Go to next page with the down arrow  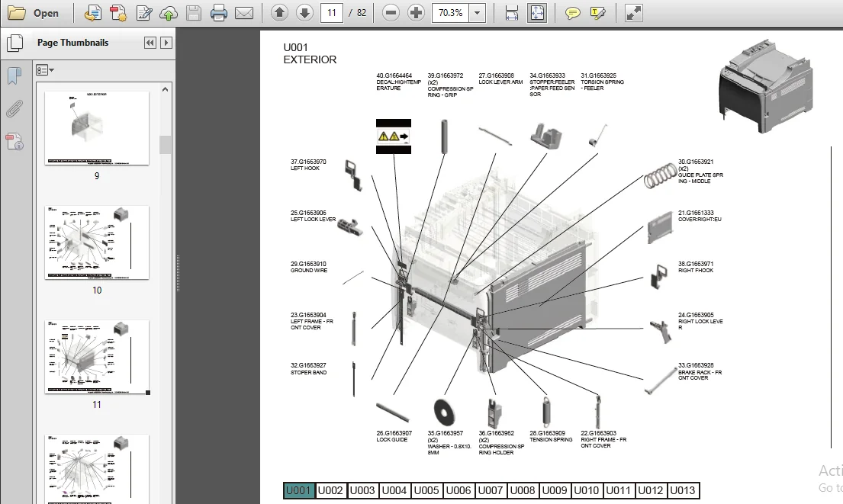(x=305, y=13)
